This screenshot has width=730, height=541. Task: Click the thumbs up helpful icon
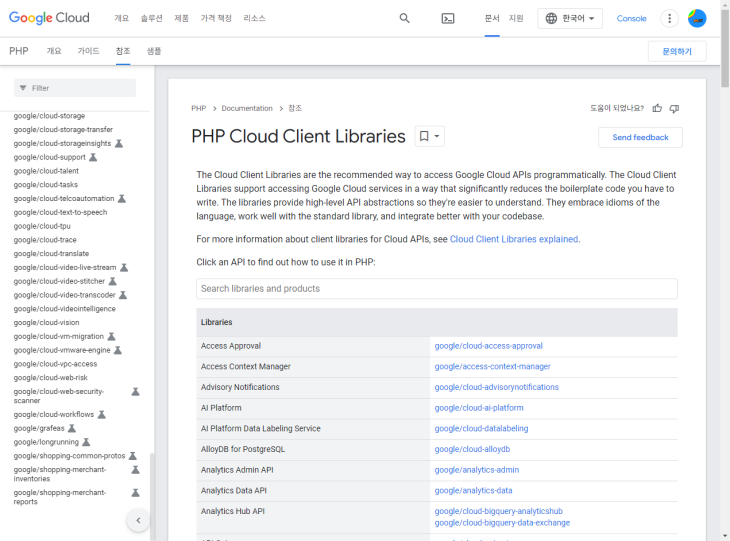point(657,108)
